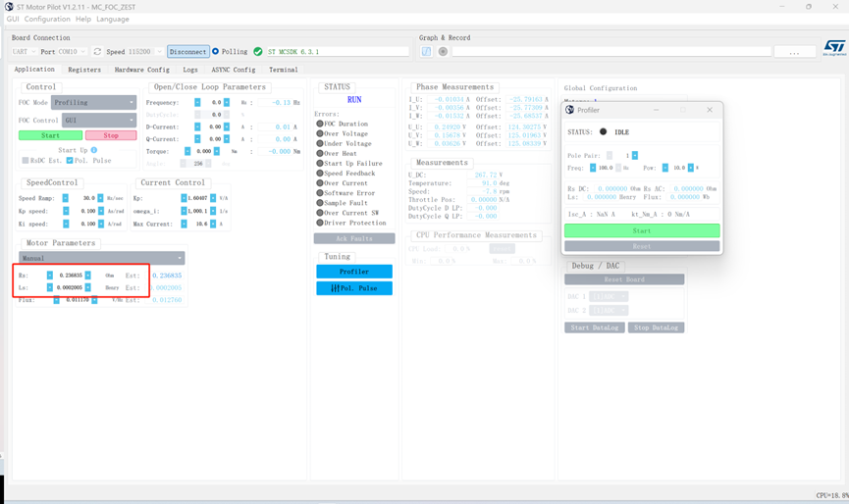Open the Profiler tuning button
This screenshot has height=504, width=849.
pyautogui.click(x=354, y=272)
